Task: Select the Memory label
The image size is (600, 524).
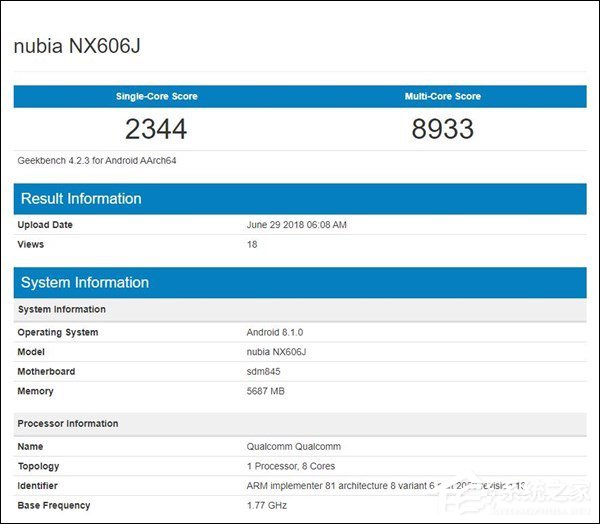Action: pos(36,391)
